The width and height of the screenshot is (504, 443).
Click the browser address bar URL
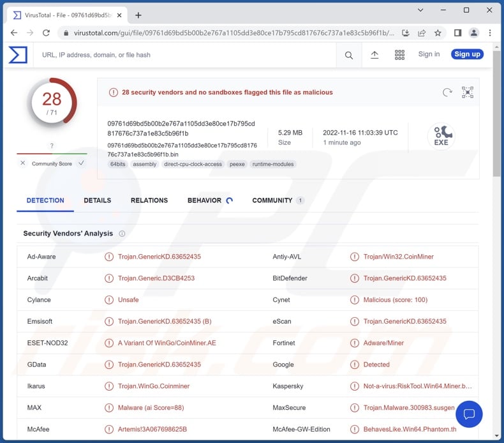(x=234, y=33)
